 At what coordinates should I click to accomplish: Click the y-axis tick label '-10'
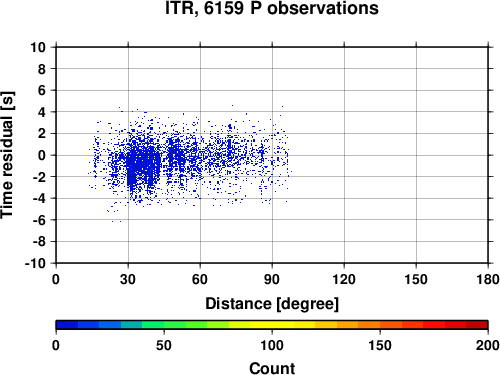(36, 263)
